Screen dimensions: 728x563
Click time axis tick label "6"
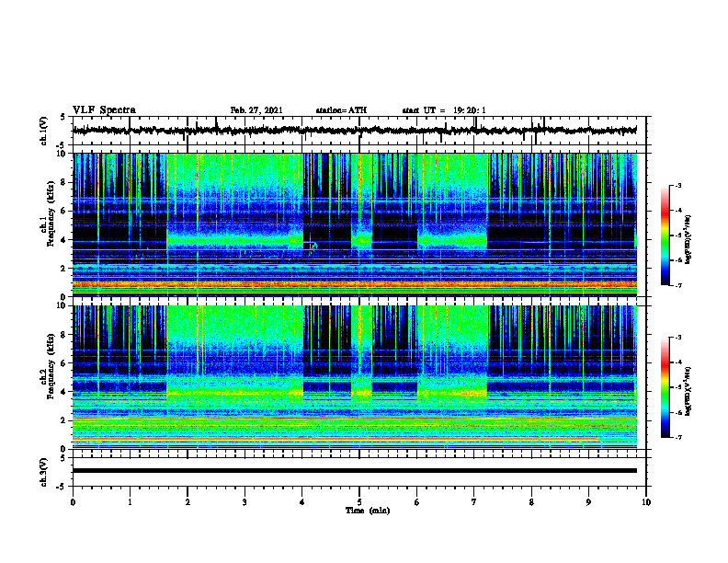coord(417,502)
